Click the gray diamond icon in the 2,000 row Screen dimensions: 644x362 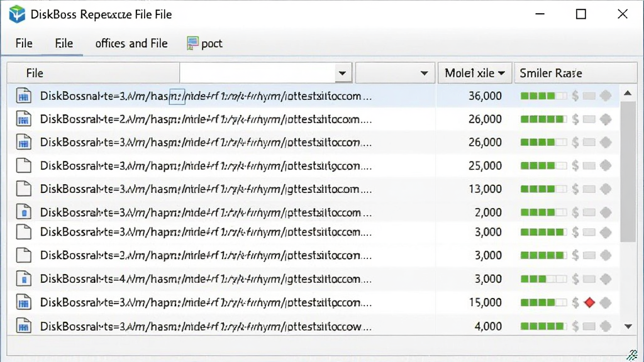(x=606, y=212)
